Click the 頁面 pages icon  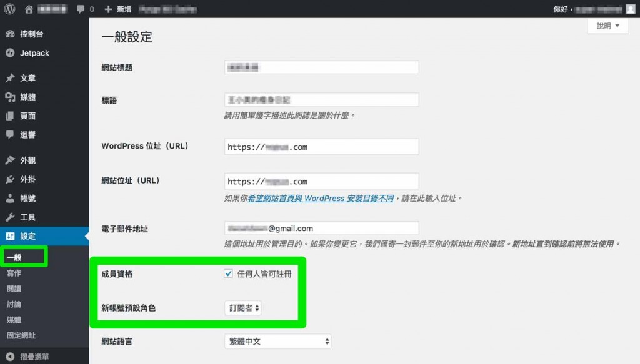point(10,116)
